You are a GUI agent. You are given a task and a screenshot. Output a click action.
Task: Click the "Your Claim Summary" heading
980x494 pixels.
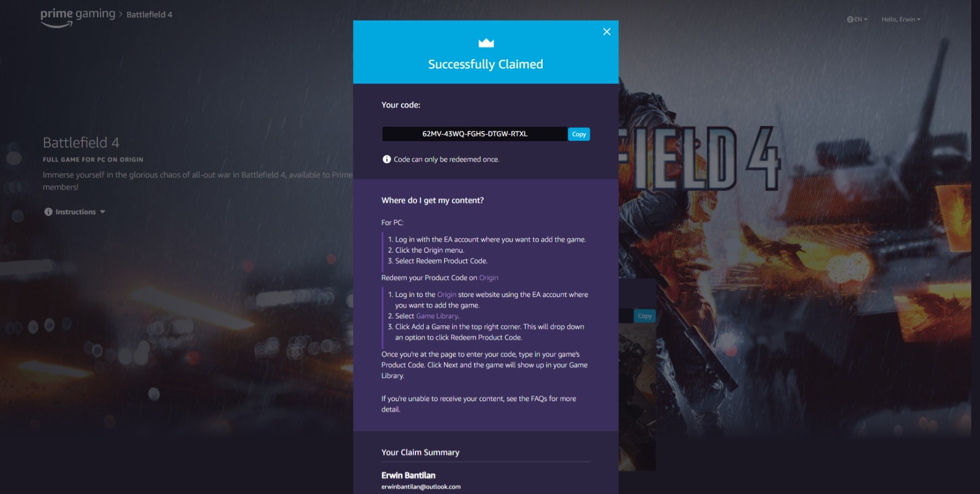pyautogui.click(x=420, y=452)
